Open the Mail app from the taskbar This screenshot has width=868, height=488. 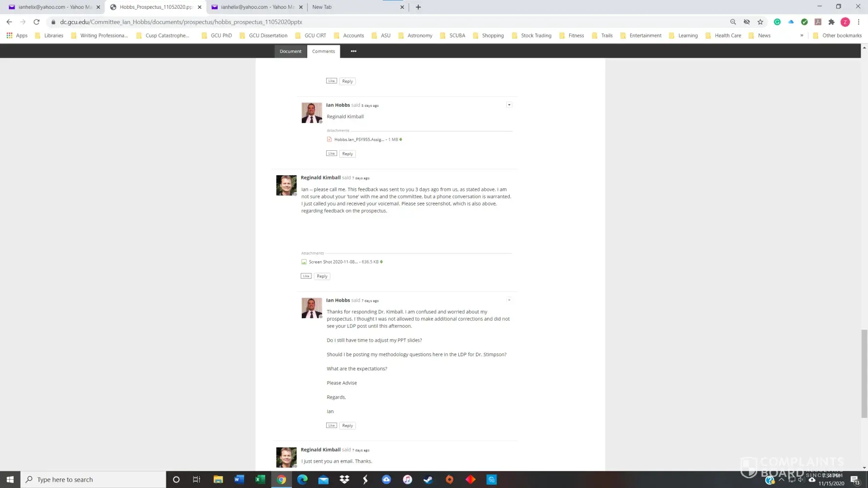click(323, 480)
